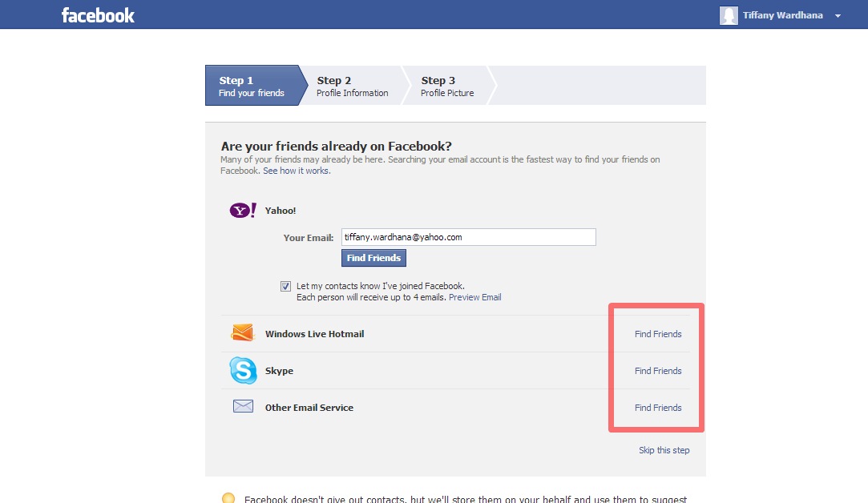This screenshot has height=503, width=868.
Task: Click Find Friends for Windows Live Hotmail
Action: pos(658,334)
